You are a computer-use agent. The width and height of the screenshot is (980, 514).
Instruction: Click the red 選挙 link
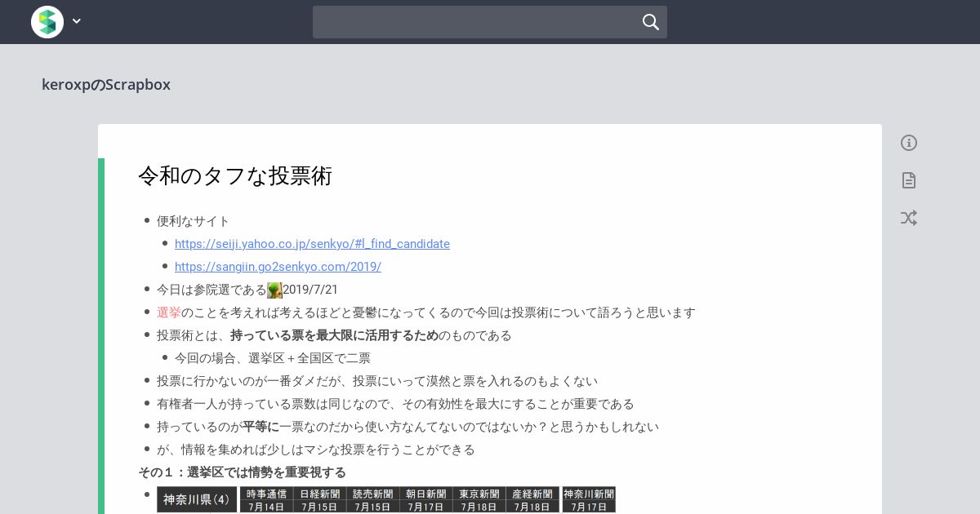169,312
